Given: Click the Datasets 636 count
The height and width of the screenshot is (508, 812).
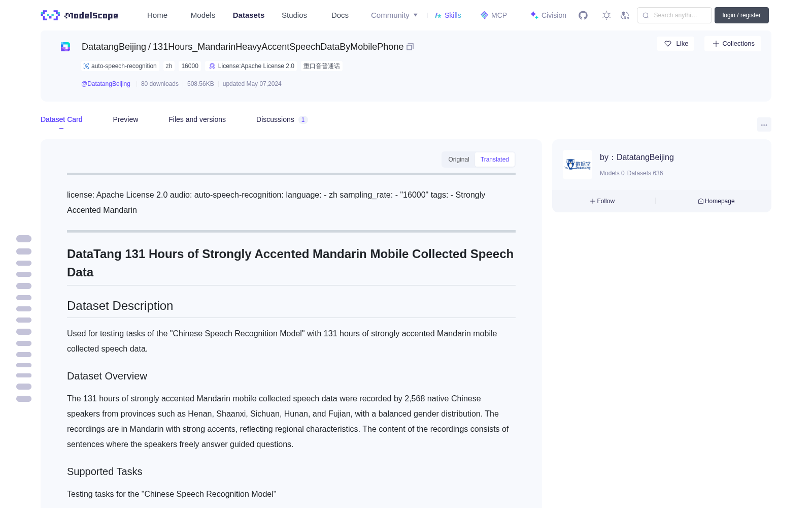Looking at the screenshot, I should coord(645,173).
